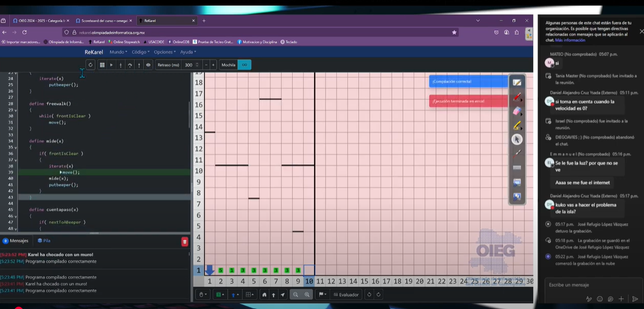The height and width of the screenshot is (309, 644).
Task: Click the zoom in magnifier below world
Action: click(307, 294)
